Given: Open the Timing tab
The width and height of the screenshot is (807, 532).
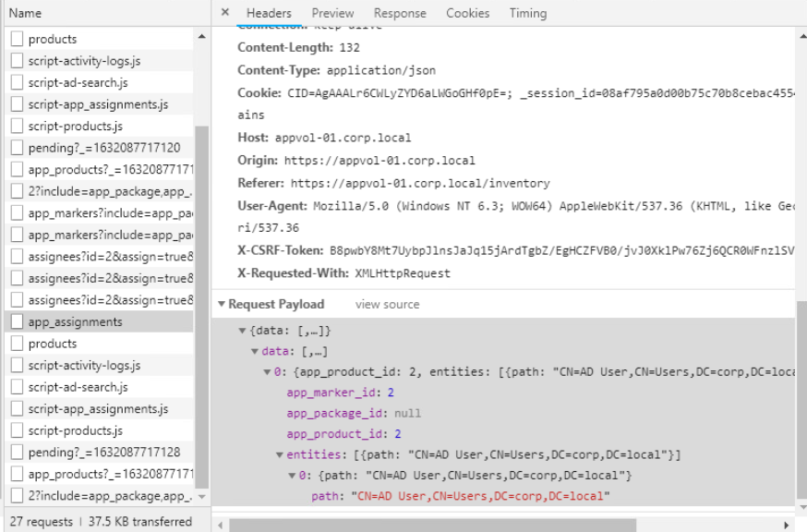Looking at the screenshot, I should pos(527,13).
